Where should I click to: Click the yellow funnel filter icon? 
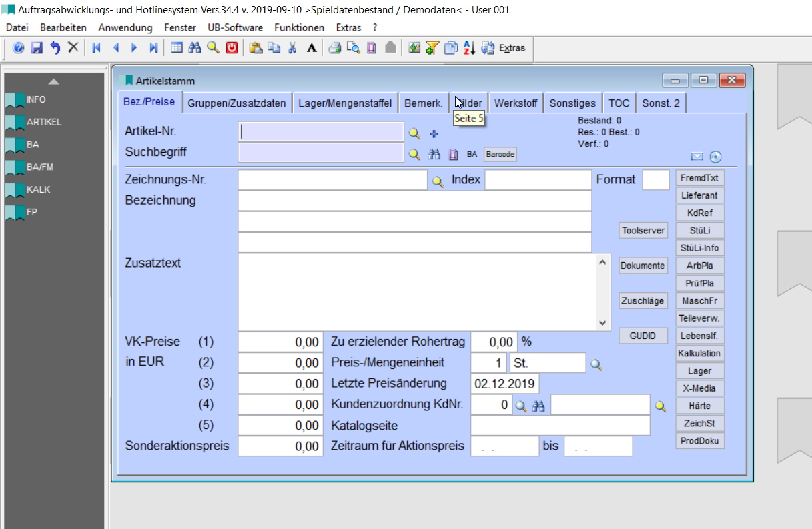(432, 48)
